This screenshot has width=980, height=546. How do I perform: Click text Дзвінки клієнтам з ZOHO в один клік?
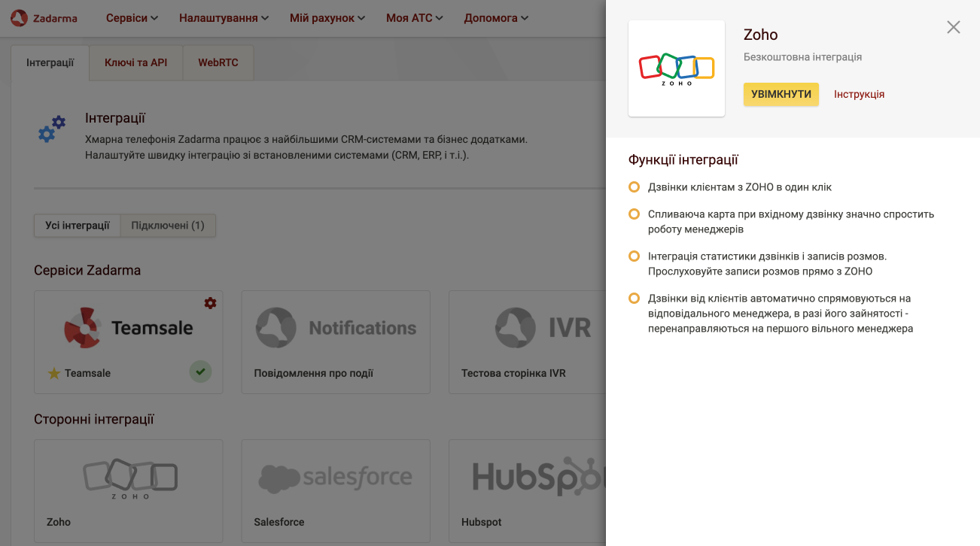click(x=740, y=187)
